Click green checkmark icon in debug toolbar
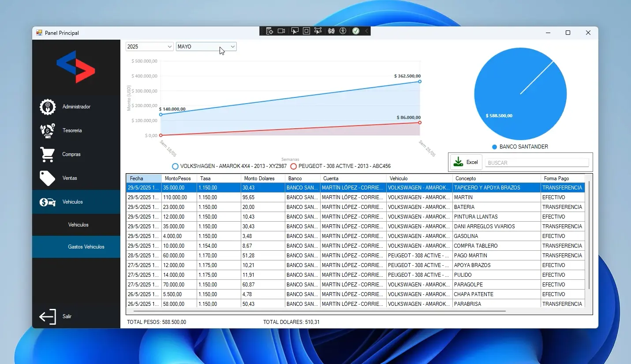The height and width of the screenshot is (364, 631). click(355, 31)
